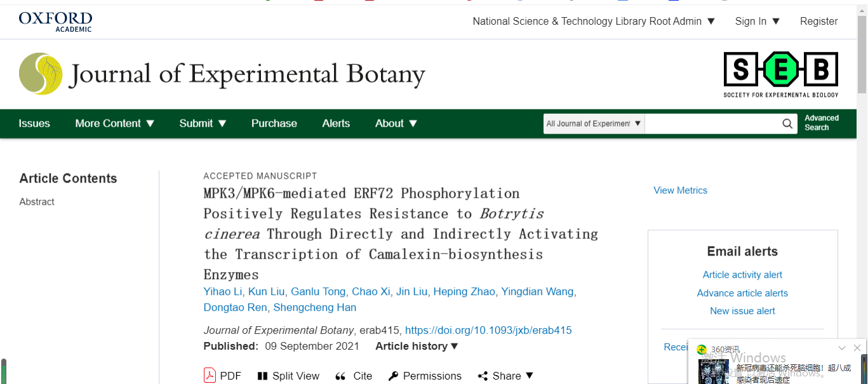Viewport: 868px width, 384px height.
Task: Expand the Share dropdown
Action: [506, 376]
